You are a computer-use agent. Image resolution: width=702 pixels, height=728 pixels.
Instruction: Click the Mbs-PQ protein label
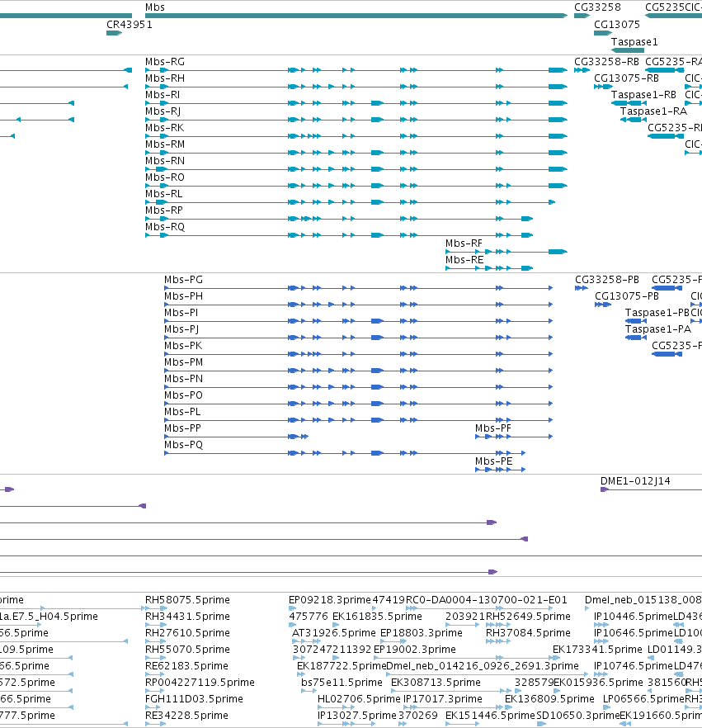tap(183, 445)
